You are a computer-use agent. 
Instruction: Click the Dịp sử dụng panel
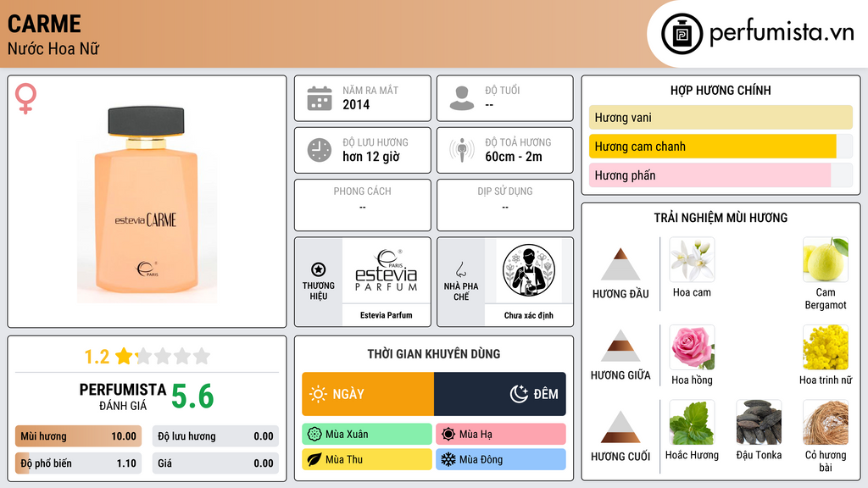pyautogui.click(x=505, y=205)
